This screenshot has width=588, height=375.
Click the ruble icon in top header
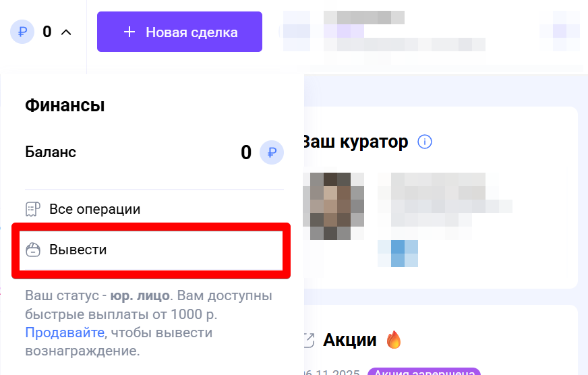(22, 32)
